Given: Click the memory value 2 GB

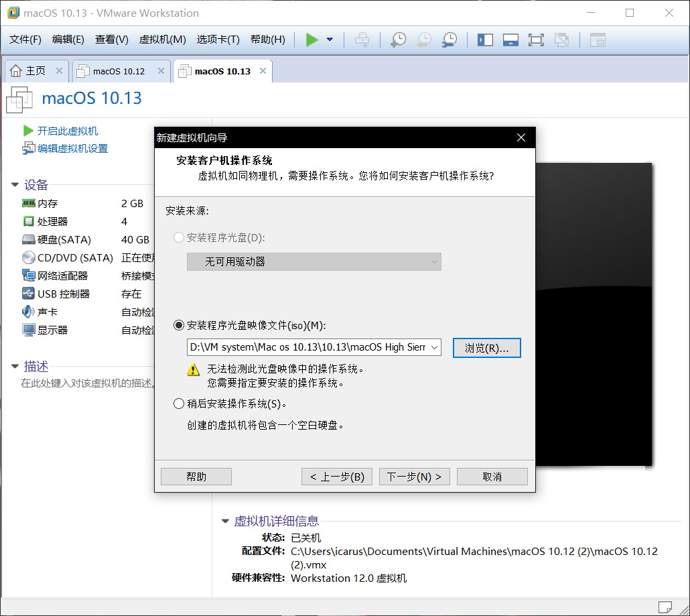Looking at the screenshot, I should 132,203.
